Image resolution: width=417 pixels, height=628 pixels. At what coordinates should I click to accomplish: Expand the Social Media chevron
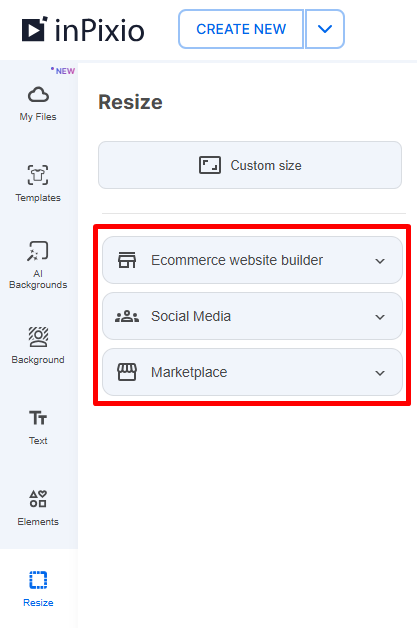pos(380,317)
